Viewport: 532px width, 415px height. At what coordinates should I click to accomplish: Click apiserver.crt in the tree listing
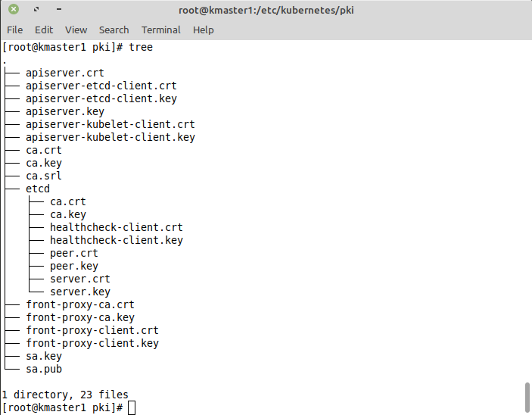click(x=65, y=73)
